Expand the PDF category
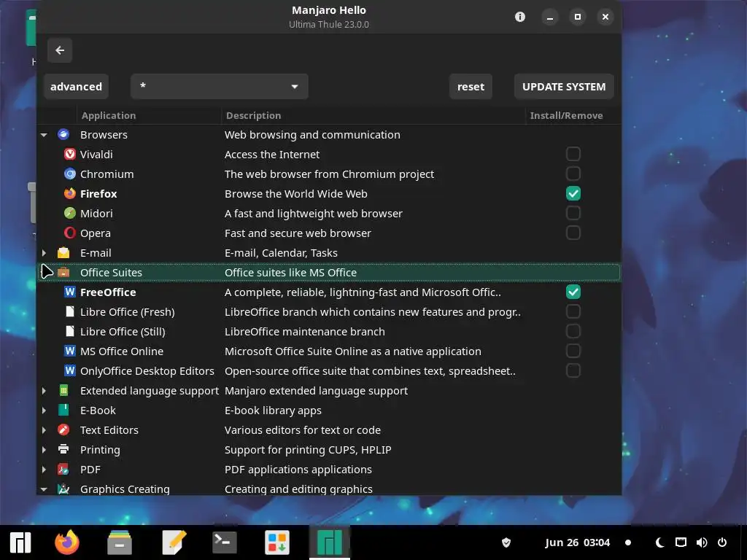This screenshot has width=747, height=560. pos(44,470)
